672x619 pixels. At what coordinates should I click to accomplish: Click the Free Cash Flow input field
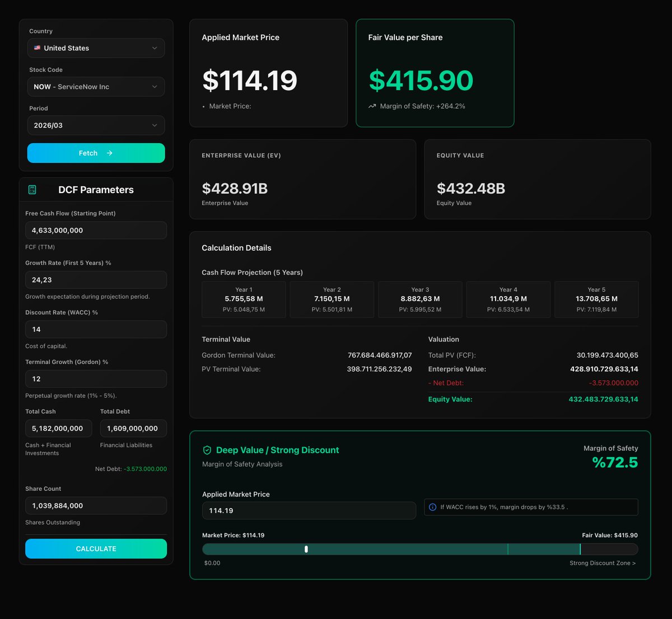click(x=96, y=230)
